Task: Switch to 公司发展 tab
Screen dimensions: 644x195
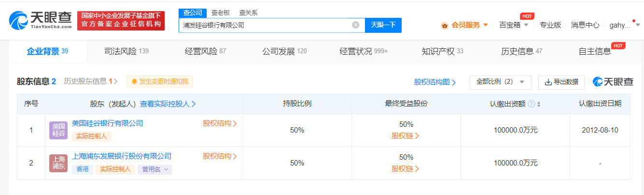Action: (x=284, y=51)
